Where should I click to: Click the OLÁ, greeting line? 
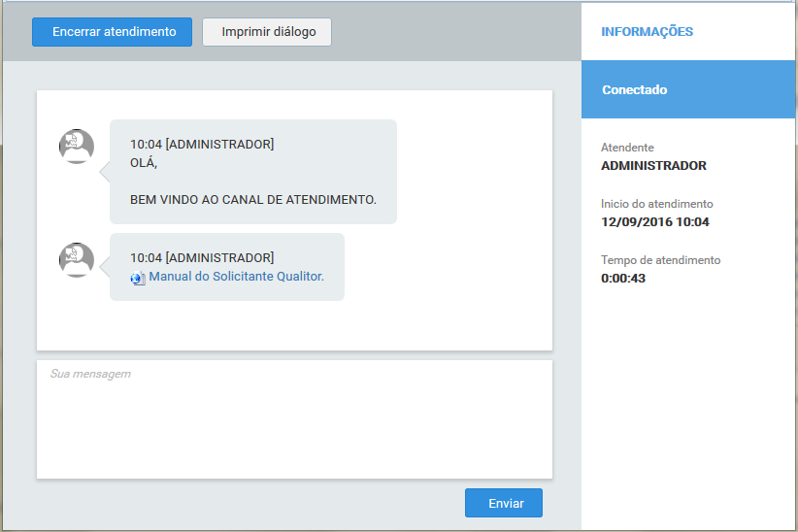coord(144,163)
